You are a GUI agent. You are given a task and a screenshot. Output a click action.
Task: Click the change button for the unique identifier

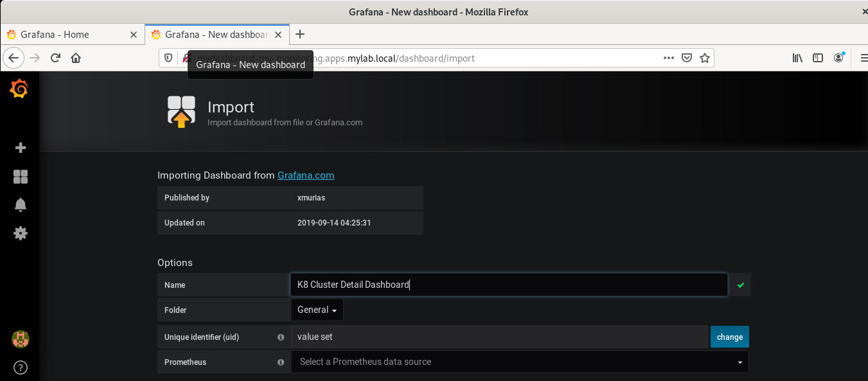(729, 337)
